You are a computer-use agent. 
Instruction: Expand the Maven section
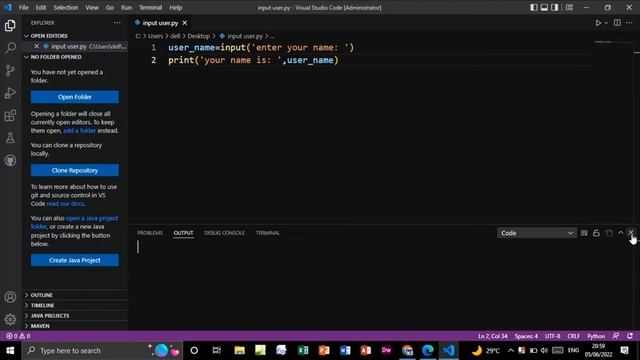click(x=75, y=326)
